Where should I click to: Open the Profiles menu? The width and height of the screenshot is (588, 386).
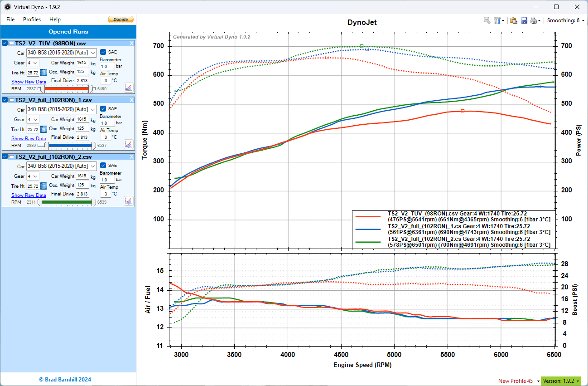pos(32,20)
